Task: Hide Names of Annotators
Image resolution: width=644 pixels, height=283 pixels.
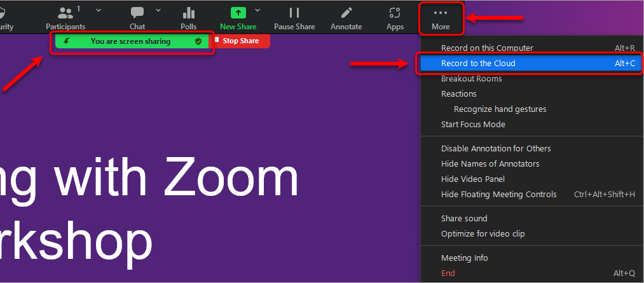Action: coord(532,163)
